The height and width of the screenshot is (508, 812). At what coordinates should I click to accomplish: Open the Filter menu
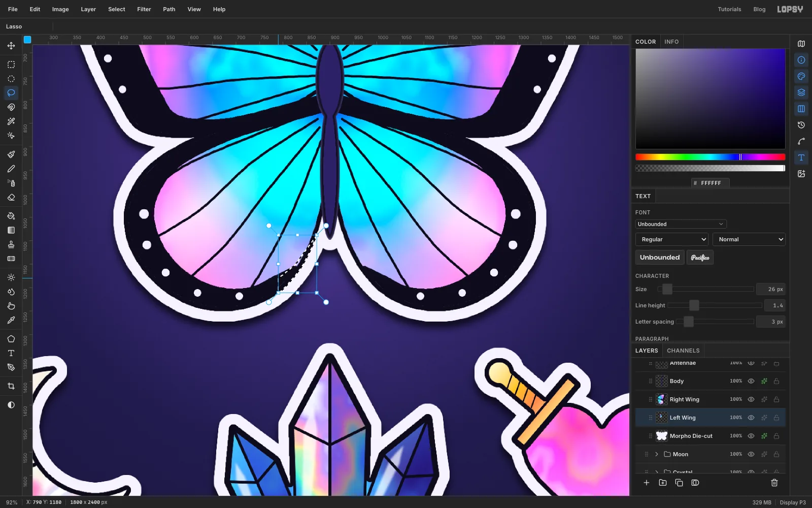[x=144, y=9]
